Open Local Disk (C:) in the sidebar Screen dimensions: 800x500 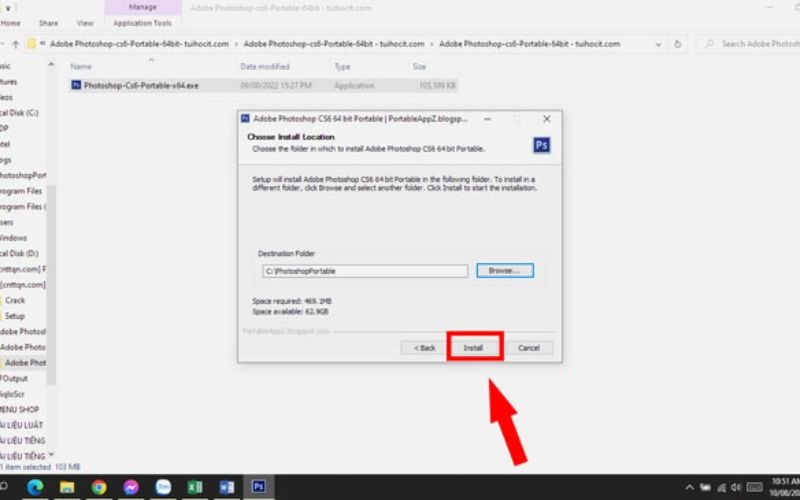[19, 113]
